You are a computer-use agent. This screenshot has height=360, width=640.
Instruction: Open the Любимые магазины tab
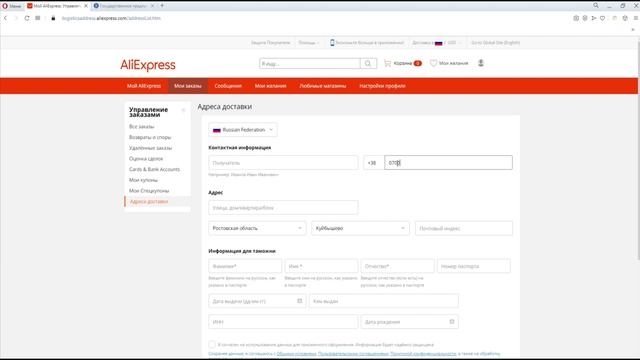click(322, 86)
